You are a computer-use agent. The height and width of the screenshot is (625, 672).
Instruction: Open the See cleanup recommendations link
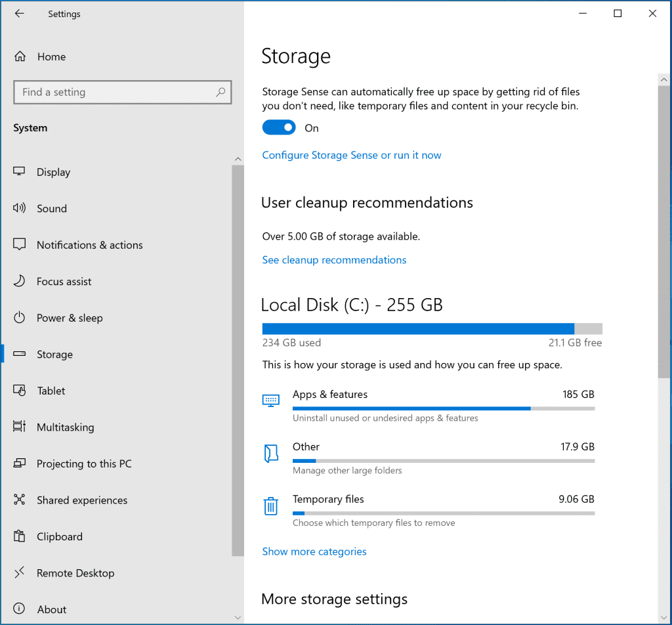click(334, 260)
